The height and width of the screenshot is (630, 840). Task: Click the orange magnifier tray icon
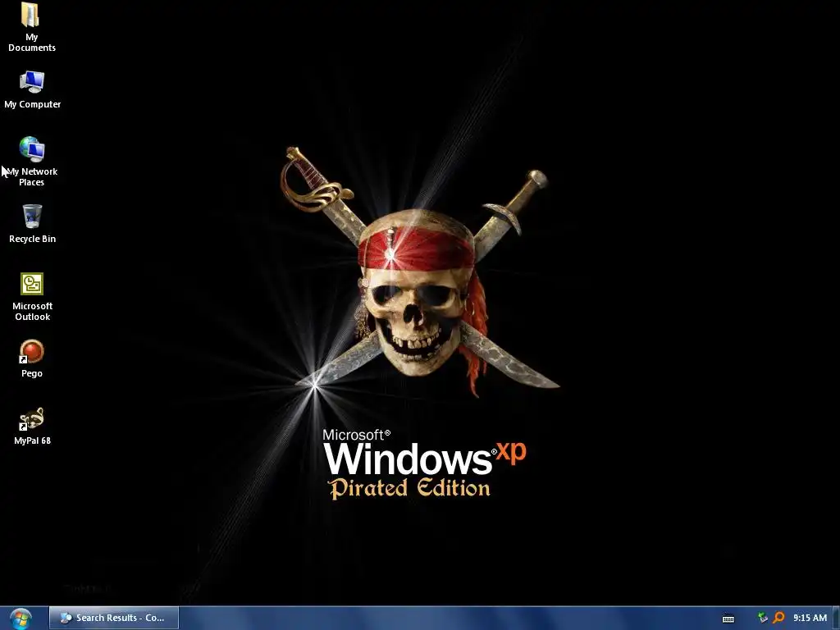click(778, 618)
